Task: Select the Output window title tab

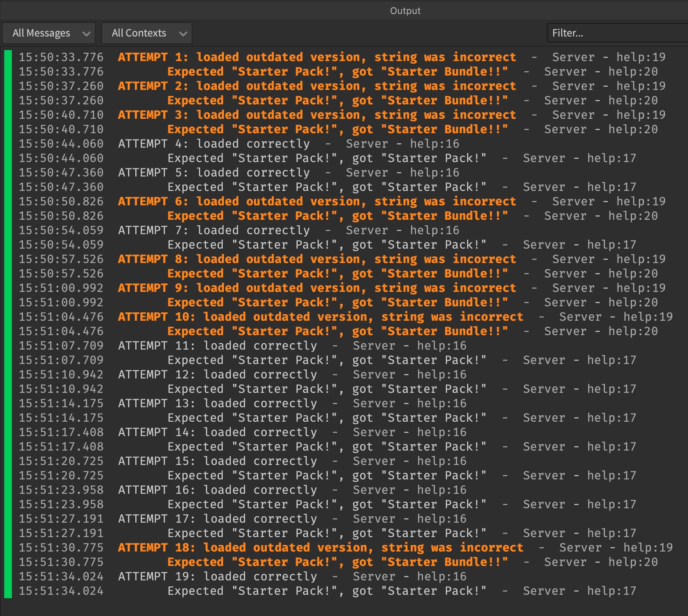Action: tap(405, 11)
